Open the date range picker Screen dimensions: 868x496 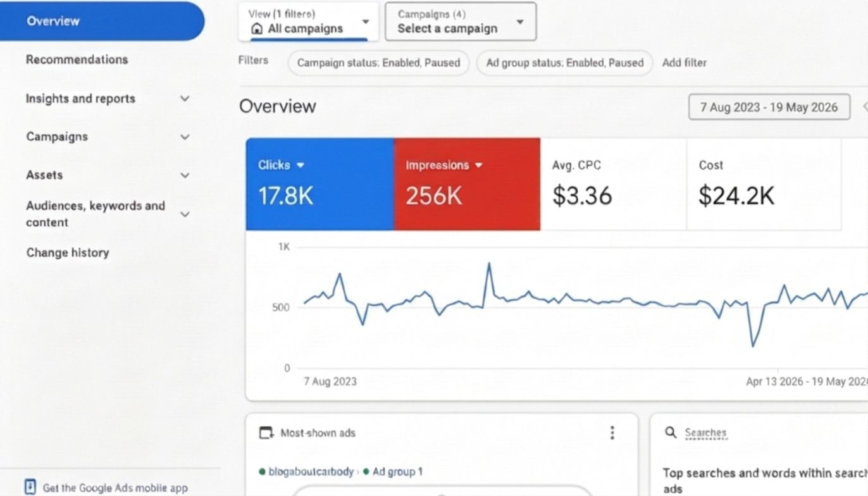769,107
